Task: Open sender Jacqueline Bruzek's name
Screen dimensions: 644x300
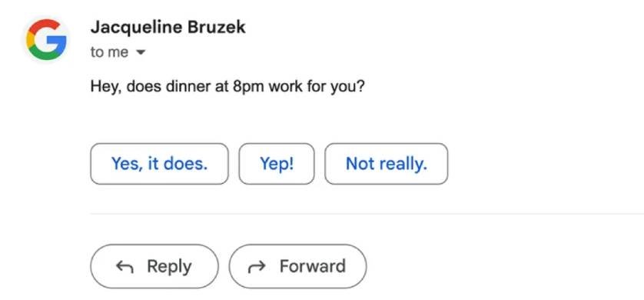Action: (168, 27)
